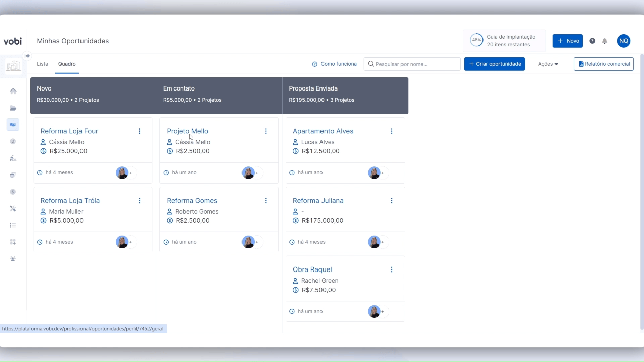The width and height of the screenshot is (644, 362).
Task: Open the checklist sidebar icon
Action: point(13,225)
